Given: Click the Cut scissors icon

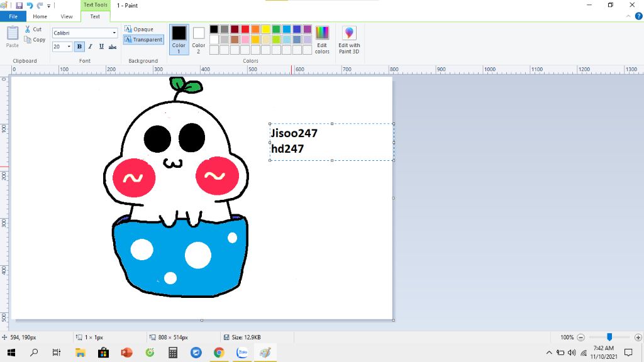Looking at the screenshot, I should pyautogui.click(x=28, y=30).
